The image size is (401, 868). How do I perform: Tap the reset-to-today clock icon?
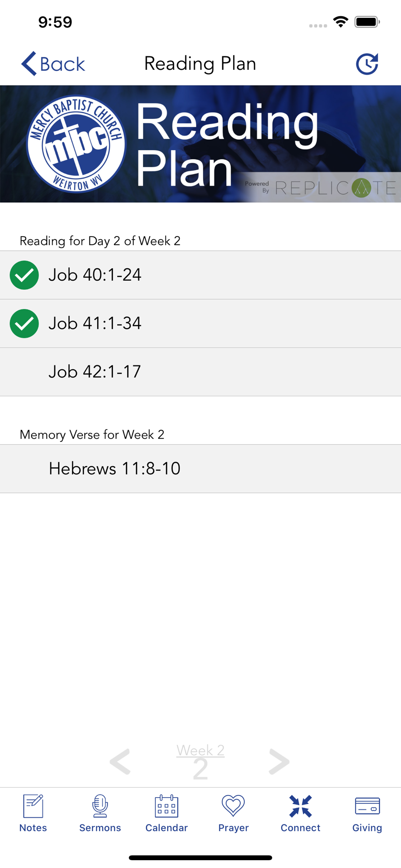pos(367,64)
